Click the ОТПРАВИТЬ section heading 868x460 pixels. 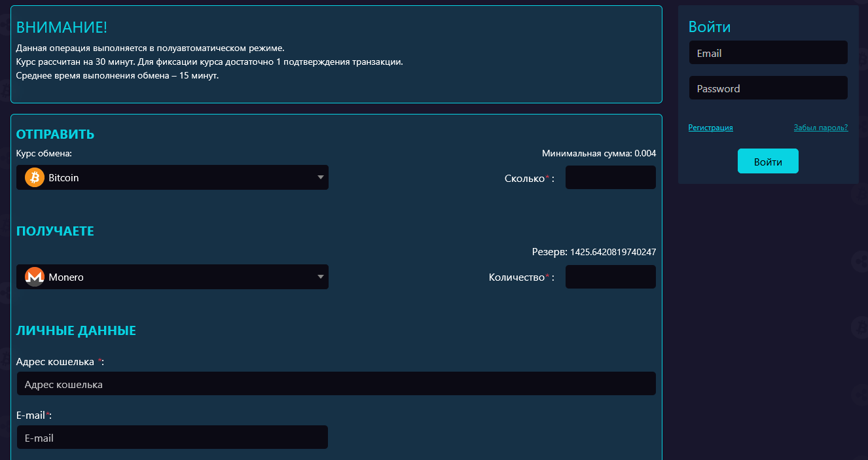point(55,134)
